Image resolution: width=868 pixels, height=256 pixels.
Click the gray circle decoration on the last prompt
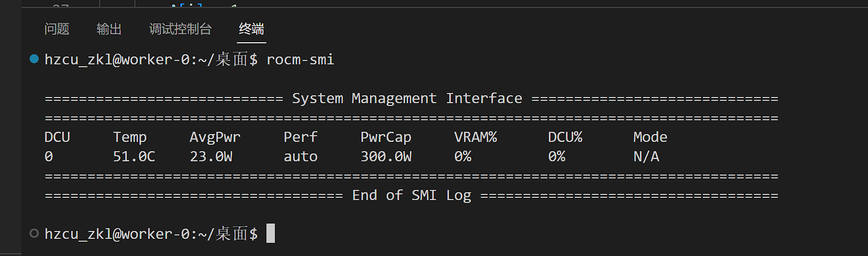(x=34, y=233)
